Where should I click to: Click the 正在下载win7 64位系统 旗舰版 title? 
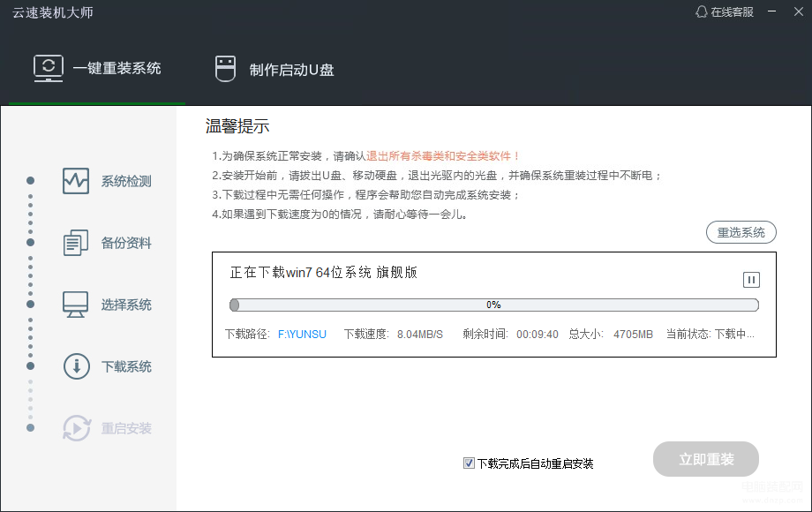click(x=324, y=272)
